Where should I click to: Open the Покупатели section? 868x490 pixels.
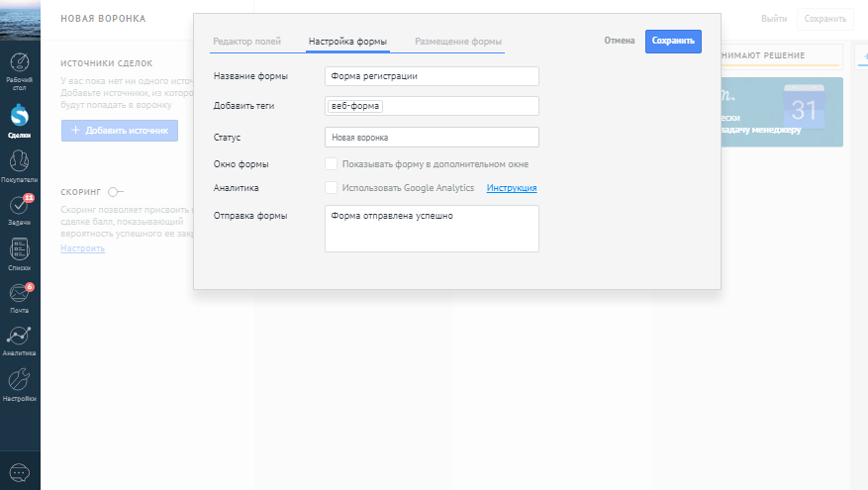pos(20,164)
